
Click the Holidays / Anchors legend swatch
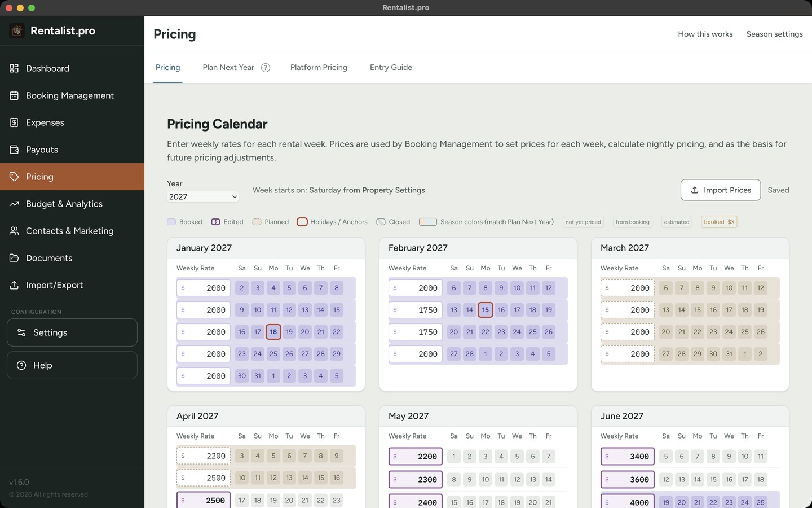click(302, 222)
